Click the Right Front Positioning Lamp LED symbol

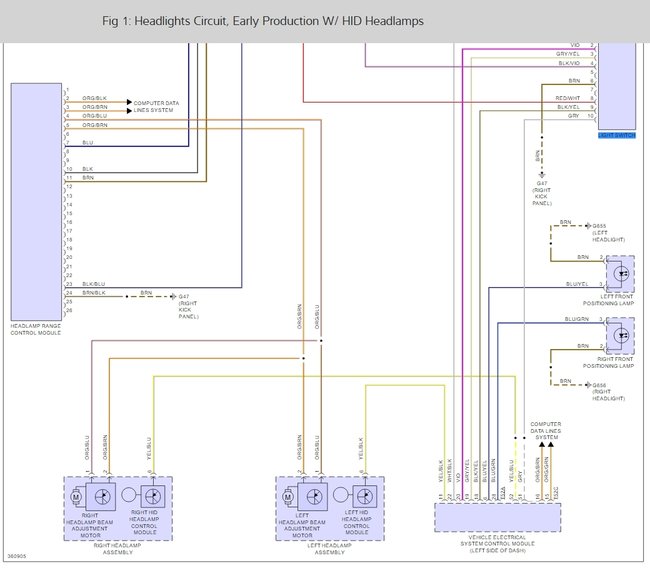[x=621, y=335]
